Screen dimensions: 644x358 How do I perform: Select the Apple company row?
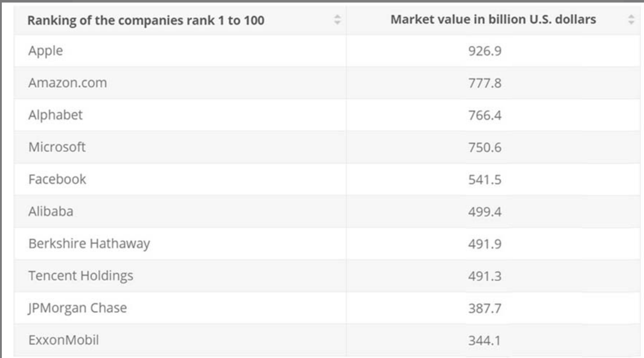coord(46,51)
